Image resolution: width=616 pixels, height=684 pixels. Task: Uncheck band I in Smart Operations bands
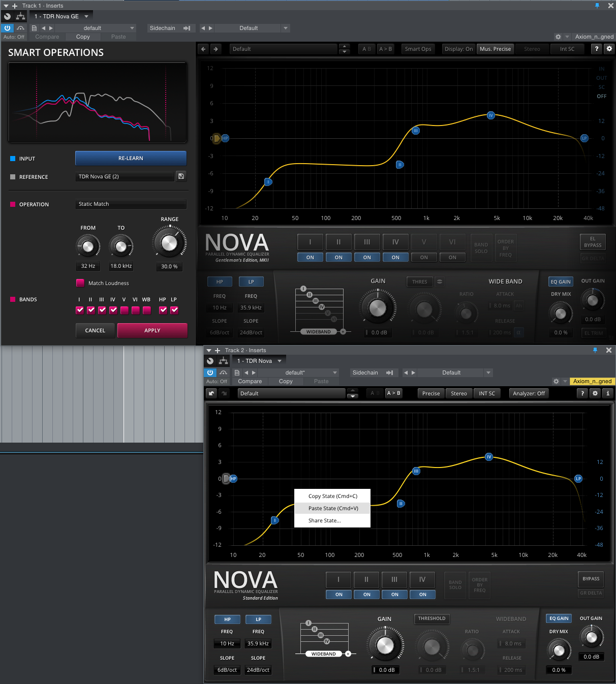pyautogui.click(x=80, y=310)
